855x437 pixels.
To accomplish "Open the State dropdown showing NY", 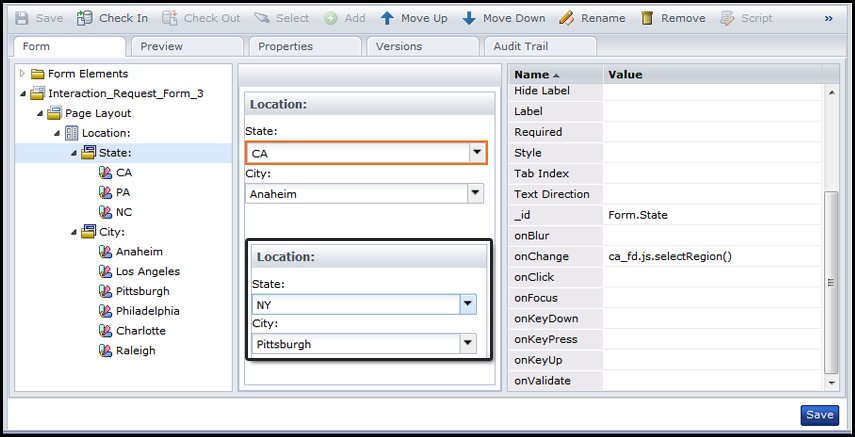I will coord(467,304).
